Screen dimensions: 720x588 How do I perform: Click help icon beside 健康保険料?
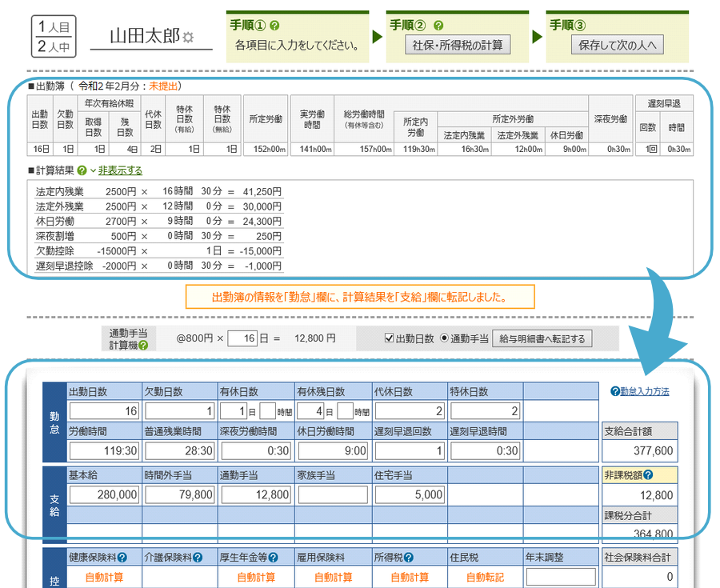(130, 558)
